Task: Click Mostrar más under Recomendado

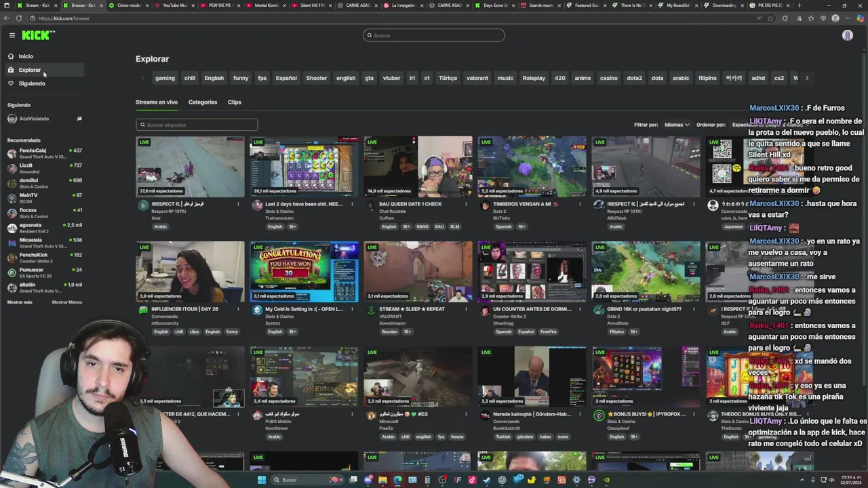Action: click(x=20, y=302)
